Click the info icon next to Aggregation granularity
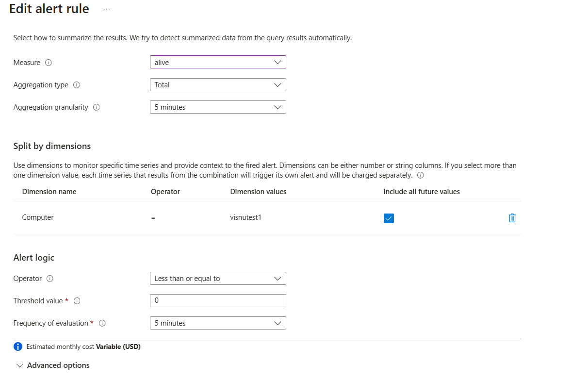588x379 pixels. pos(96,107)
